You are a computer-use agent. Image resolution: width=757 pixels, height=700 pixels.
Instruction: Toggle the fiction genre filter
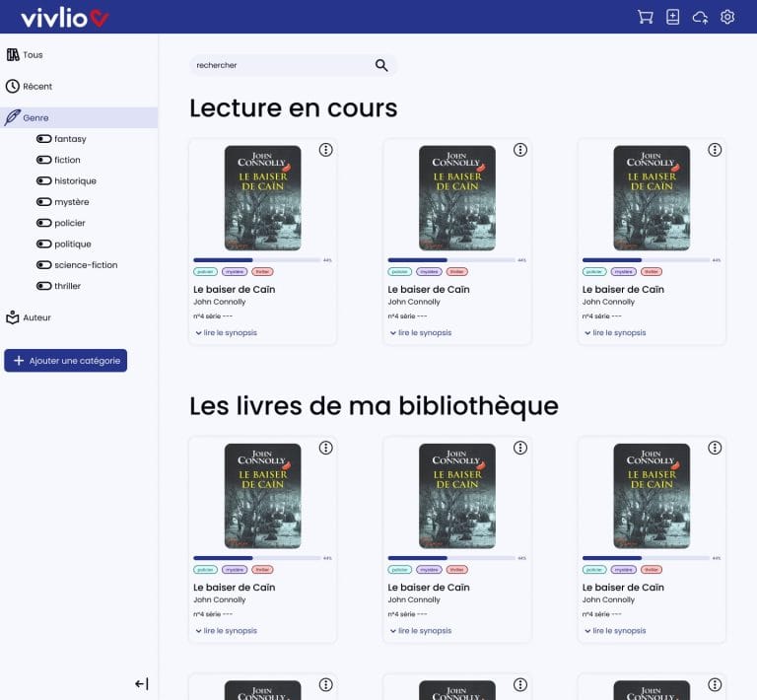click(44, 160)
